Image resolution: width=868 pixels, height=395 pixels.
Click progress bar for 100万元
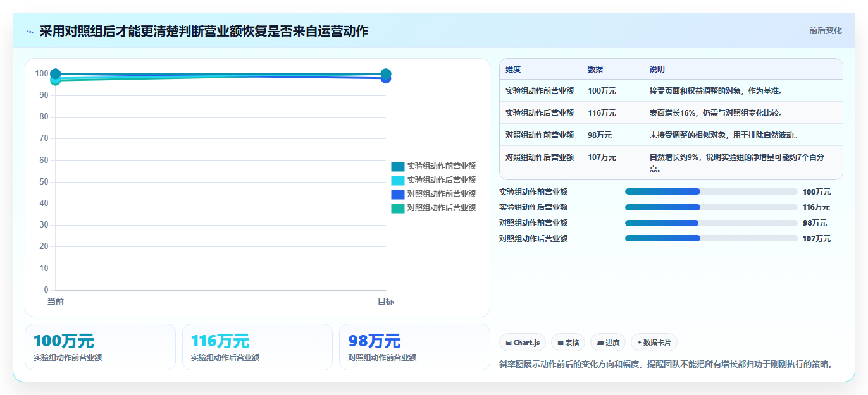711,191
